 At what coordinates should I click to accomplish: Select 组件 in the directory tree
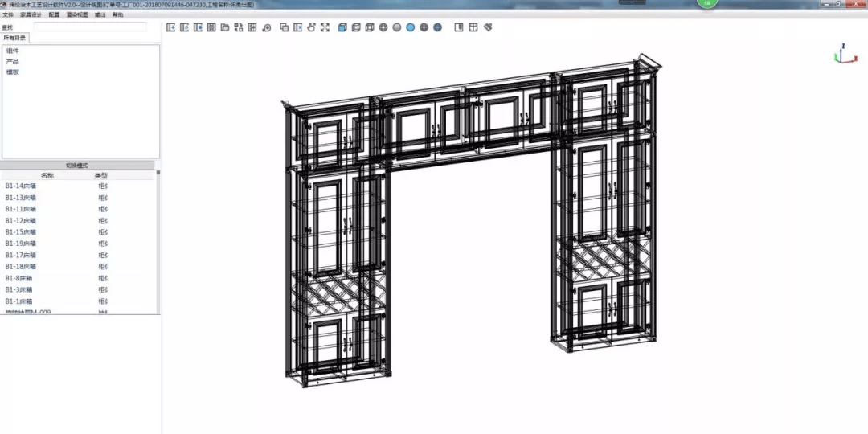click(x=13, y=51)
